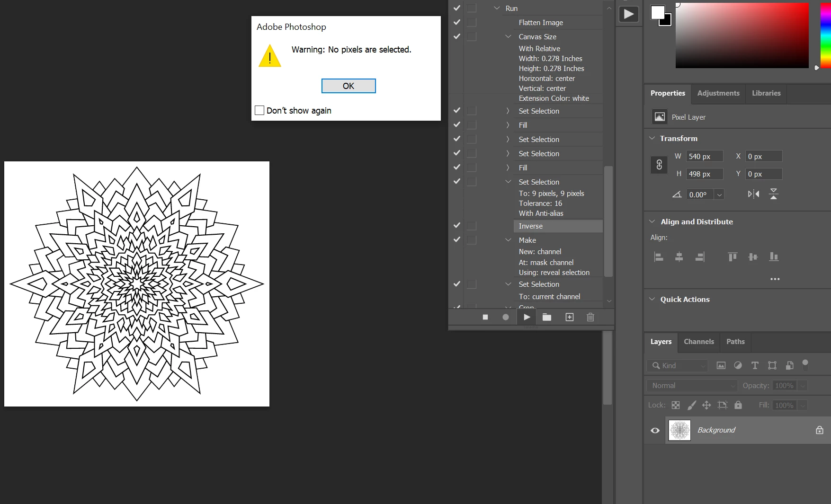This screenshot has height=504, width=831.
Task: Toggle dialog box for Flatten Image step
Action: tap(472, 22)
